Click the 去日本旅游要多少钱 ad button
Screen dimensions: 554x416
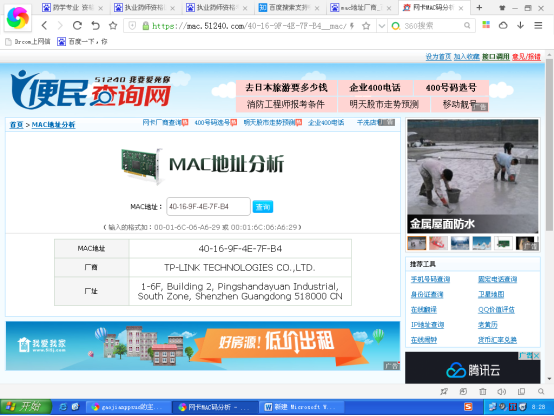click(286, 87)
